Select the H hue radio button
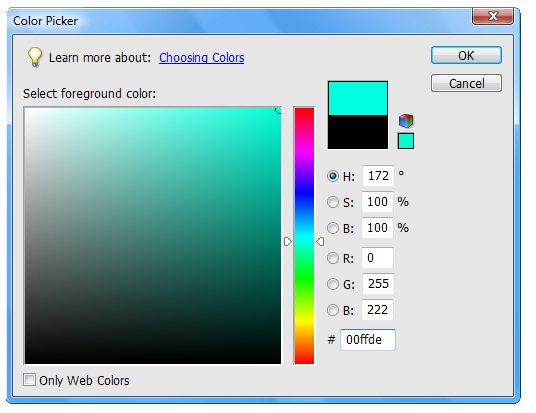The height and width of the screenshot is (413, 536). (333, 176)
